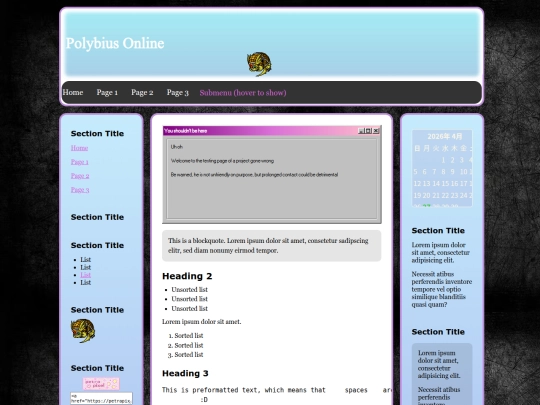Click the Home item in the navigation bar
Viewport: 540px width, 405px height.
(x=73, y=92)
